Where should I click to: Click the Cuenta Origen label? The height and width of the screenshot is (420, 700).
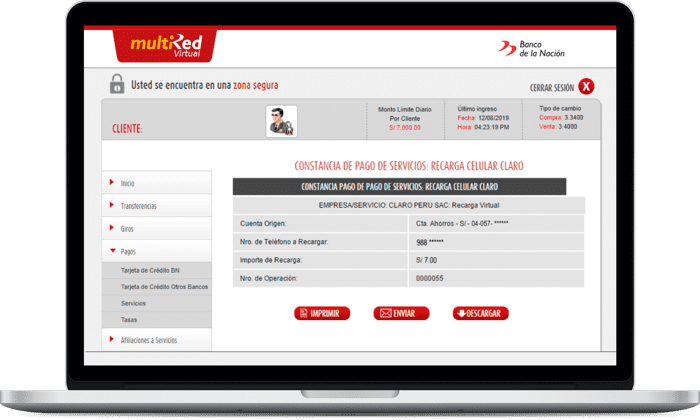tap(263, 224)
